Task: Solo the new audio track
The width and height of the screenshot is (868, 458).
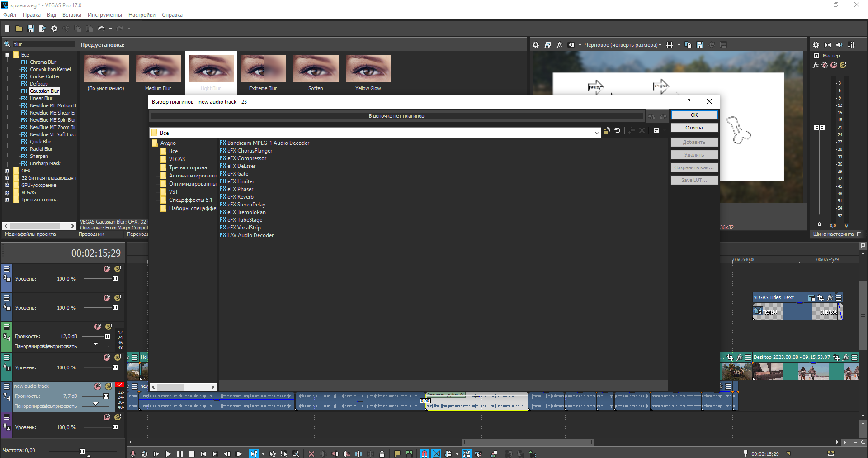Action: click(x=108, y=386)
